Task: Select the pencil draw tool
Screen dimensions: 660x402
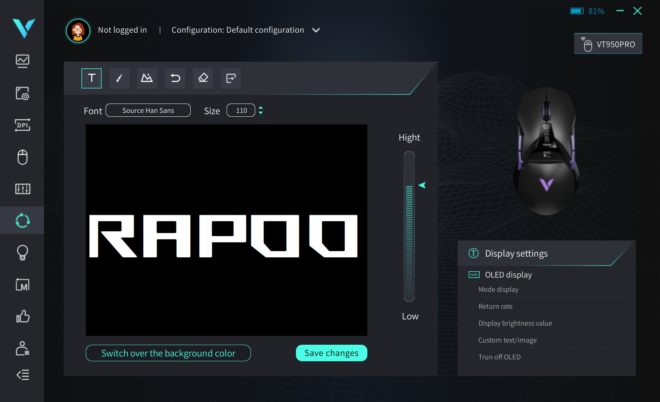Action: tap(119, 78)
